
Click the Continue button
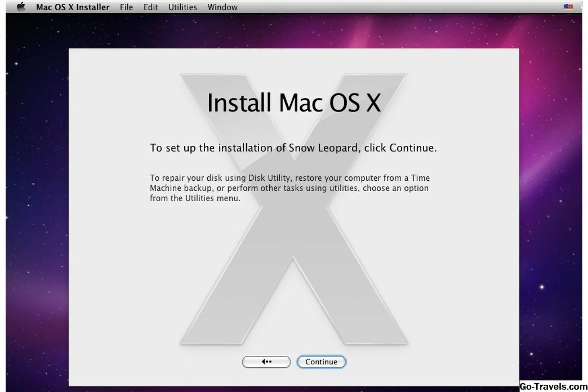[321, 362]
